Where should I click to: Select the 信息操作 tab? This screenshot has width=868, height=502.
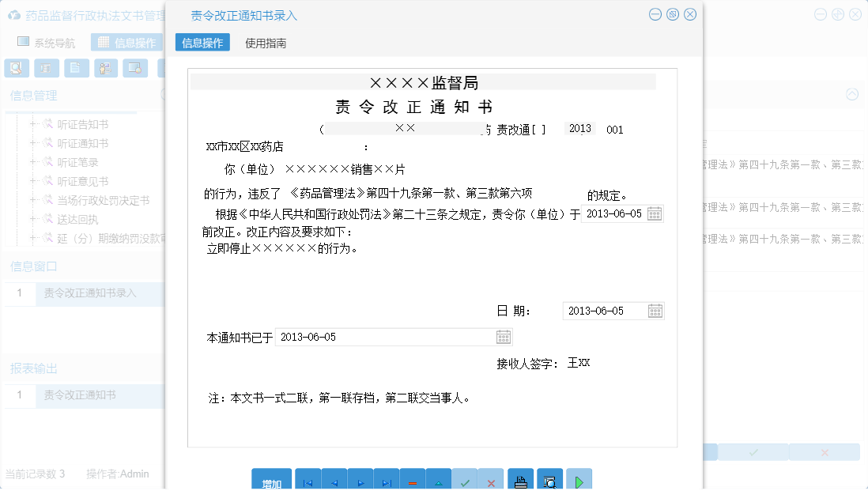(x=202, y=42)
